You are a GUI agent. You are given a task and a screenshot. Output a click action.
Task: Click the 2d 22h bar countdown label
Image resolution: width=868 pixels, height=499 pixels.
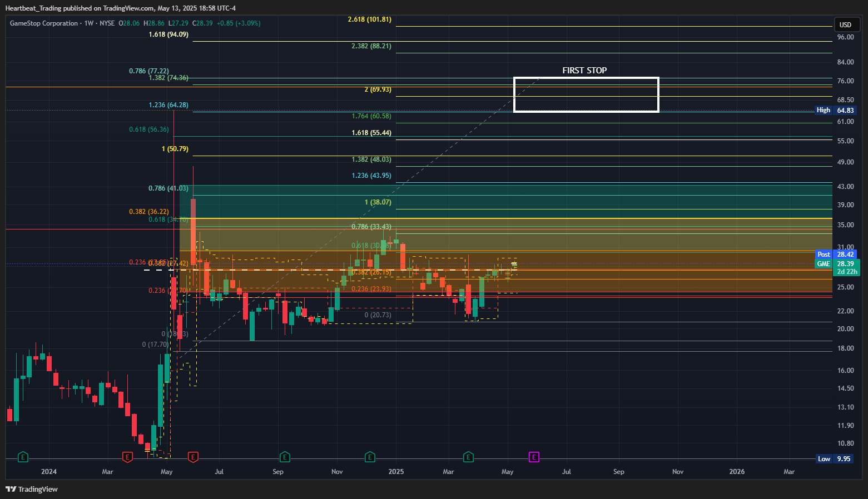click(847, 272)
